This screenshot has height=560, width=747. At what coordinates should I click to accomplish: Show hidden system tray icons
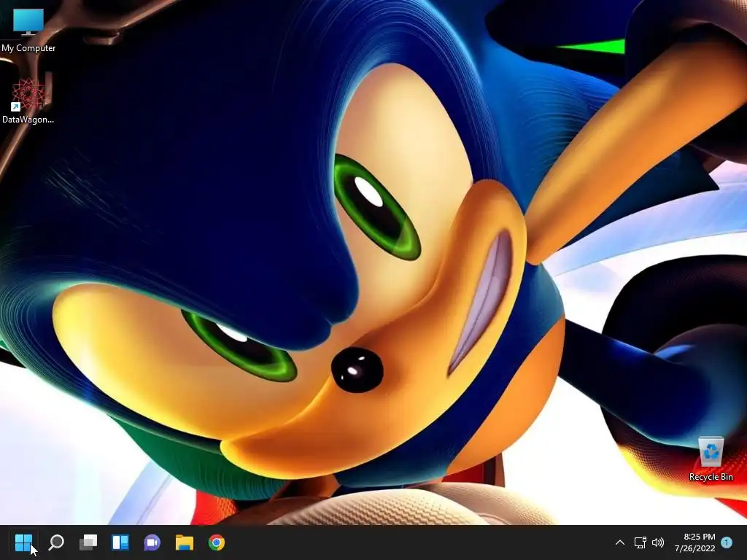[620, 542]
